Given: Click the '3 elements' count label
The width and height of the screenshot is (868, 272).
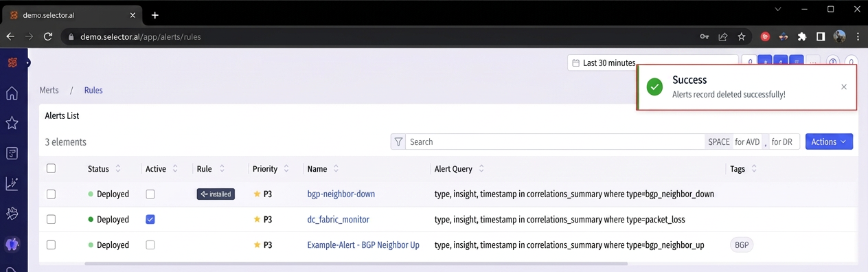Looking at the screenshot, I should (x=66, y=142).
